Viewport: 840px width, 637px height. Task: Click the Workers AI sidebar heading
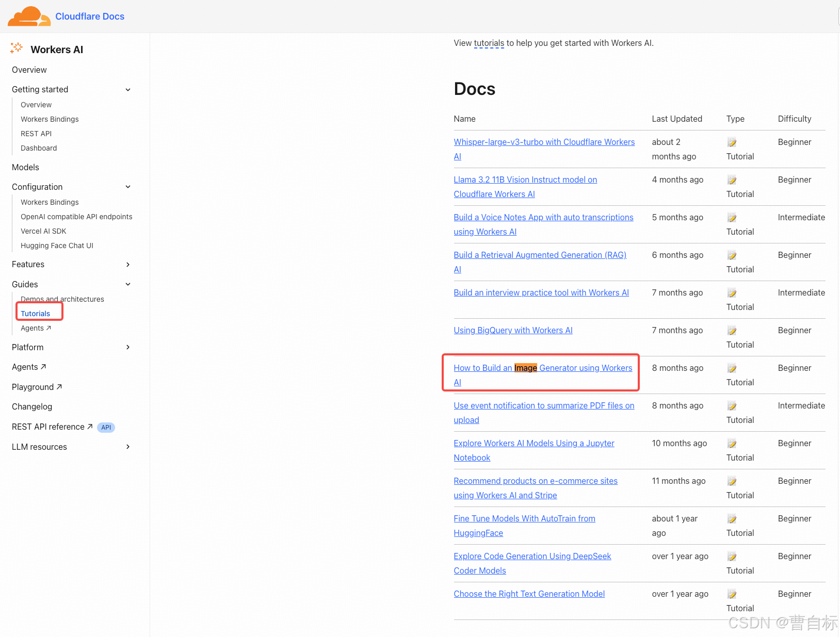57,50
